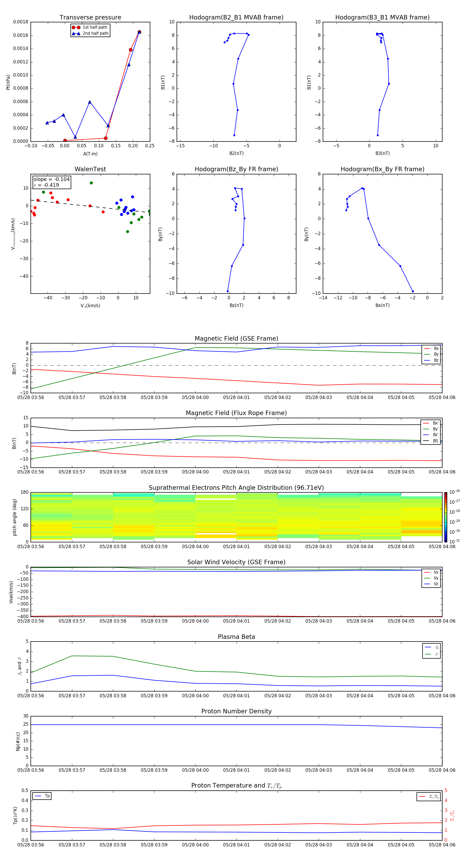Click the 'Hodogram(B2_B1 MVAB frame)' title
The height and width of the screenshot is (868, 473).
pos(236,18)
